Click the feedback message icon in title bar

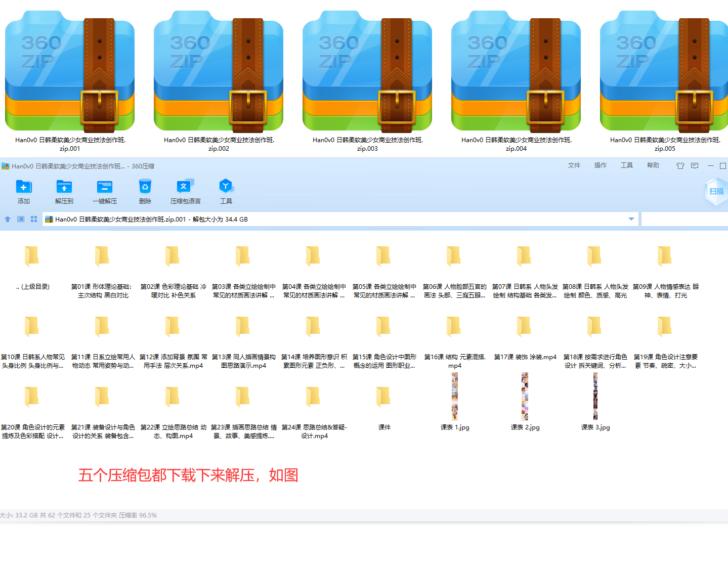coord(695,166)
